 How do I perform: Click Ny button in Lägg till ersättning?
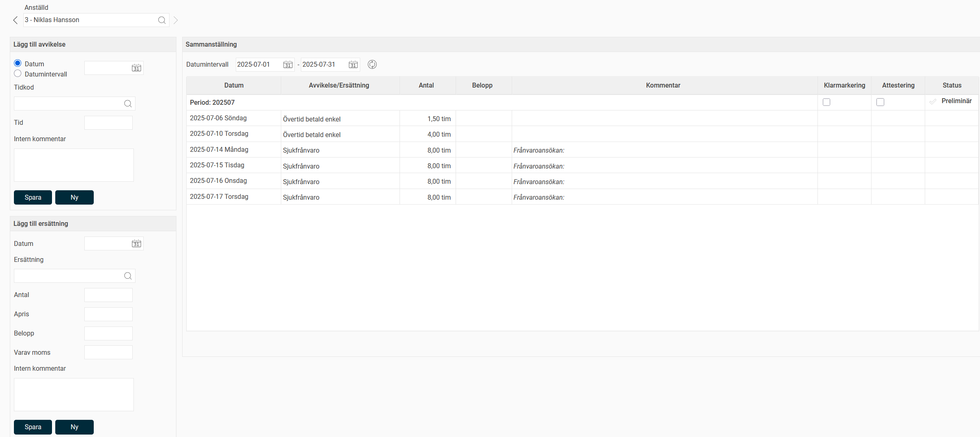coord(74,427)
